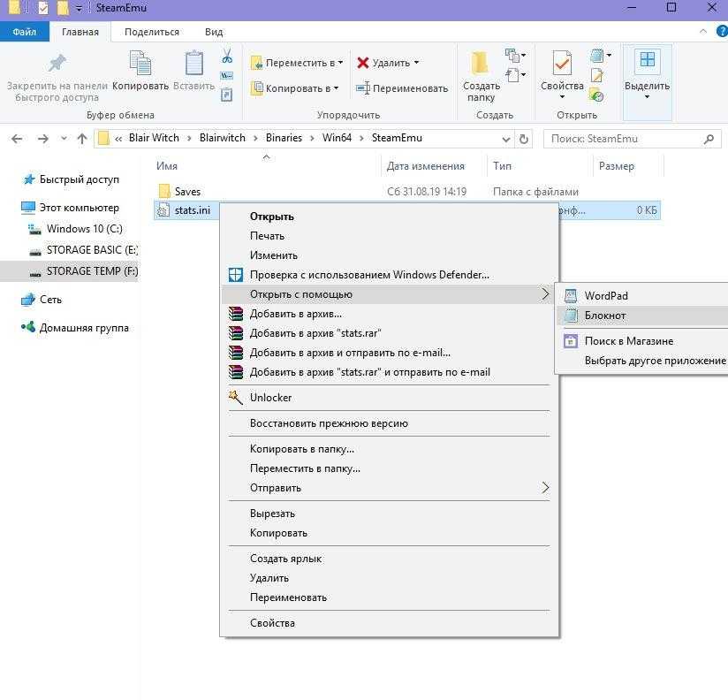Select WordPad from the open-with submenu
Screen dimensions: 728x700
(x=606, y=296)
